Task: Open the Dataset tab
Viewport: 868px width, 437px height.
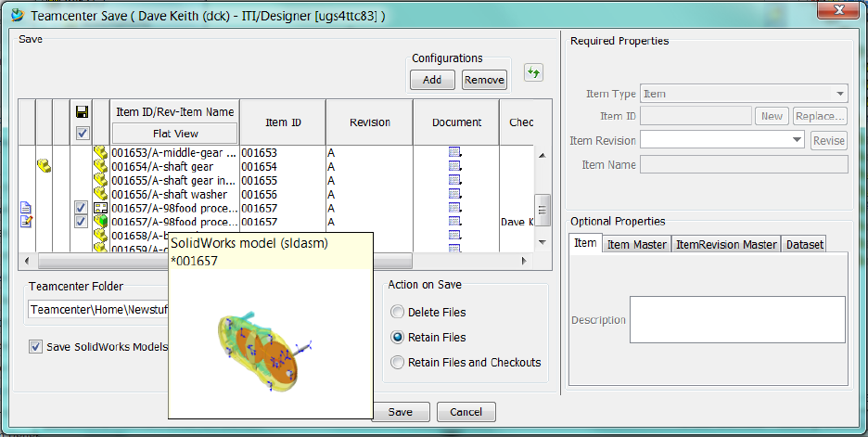Action: [x=804, y=244]
